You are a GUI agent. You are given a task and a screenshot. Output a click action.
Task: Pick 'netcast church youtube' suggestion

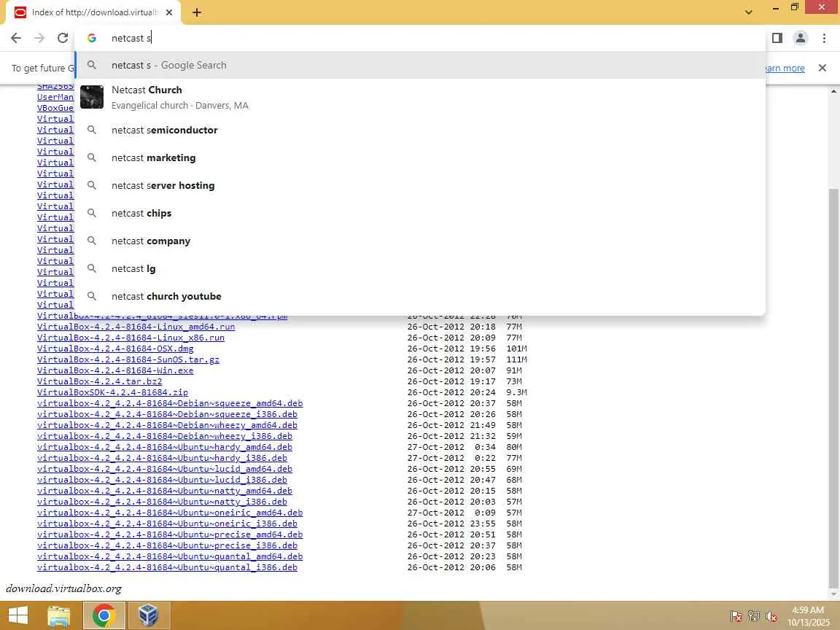420,296
